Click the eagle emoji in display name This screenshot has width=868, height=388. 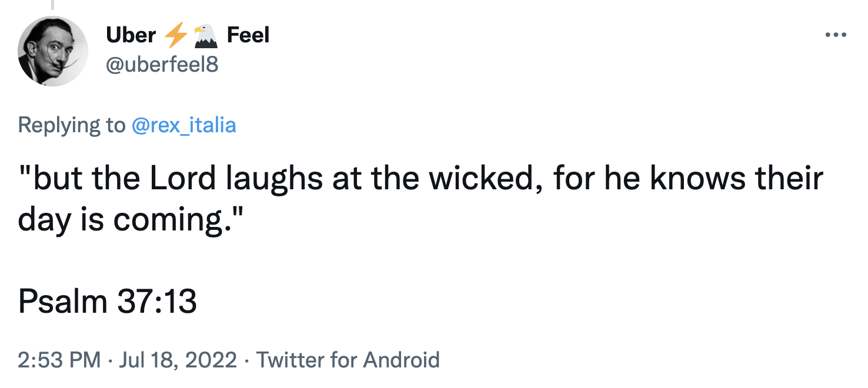(205, 36)
